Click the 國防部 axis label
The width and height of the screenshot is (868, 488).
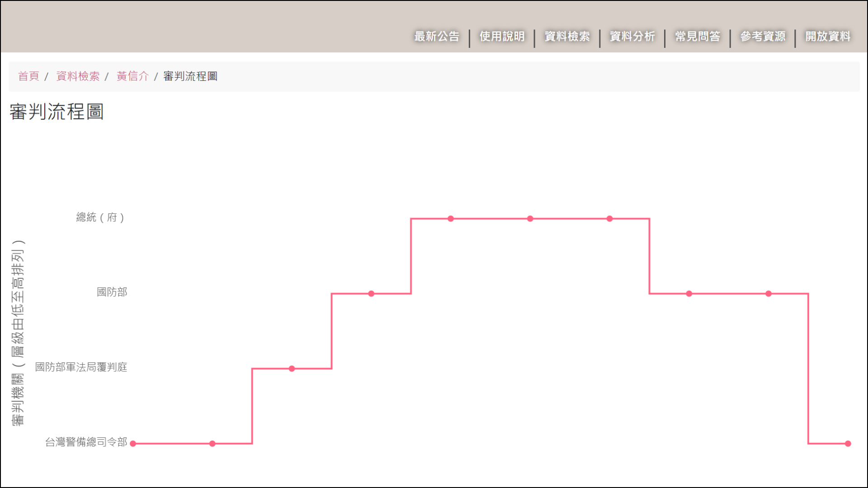pyautogui.click(x=112, y=292)
